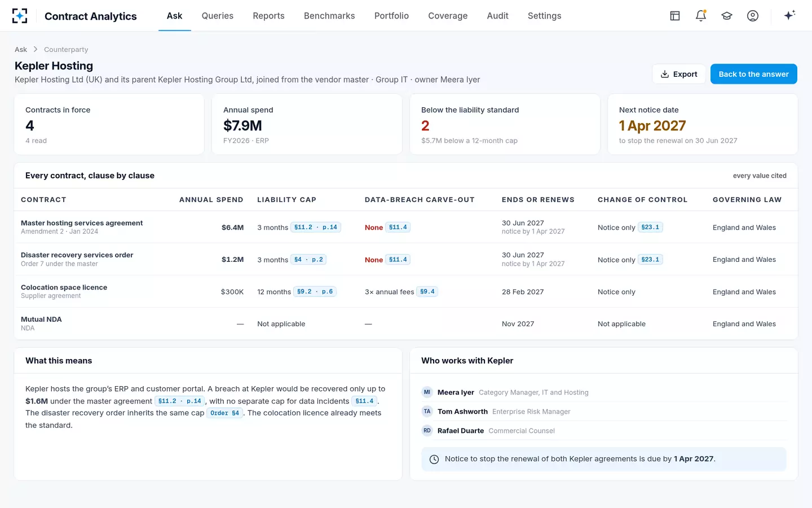
Task: Open the Queries tab
Action: coord(218,16)
